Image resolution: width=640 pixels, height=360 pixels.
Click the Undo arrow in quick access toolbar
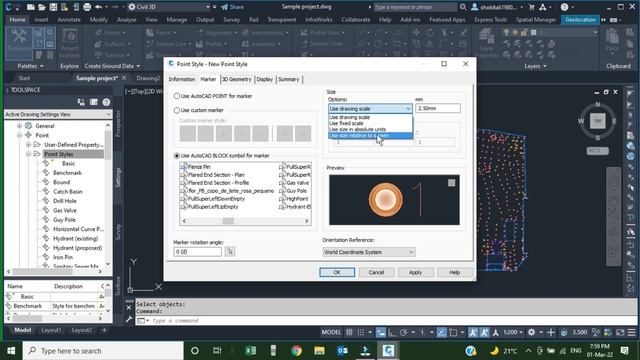[x=98, y=7]
